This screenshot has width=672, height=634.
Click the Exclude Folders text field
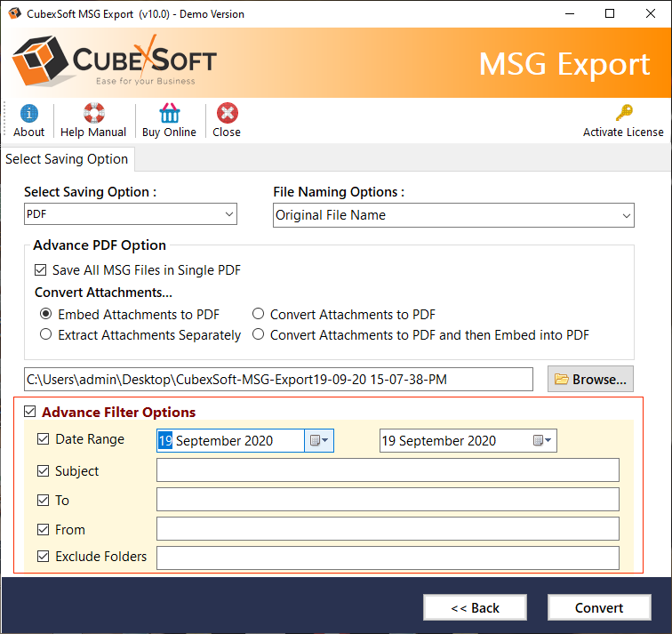pyautogui.click(x=388, y=558)
